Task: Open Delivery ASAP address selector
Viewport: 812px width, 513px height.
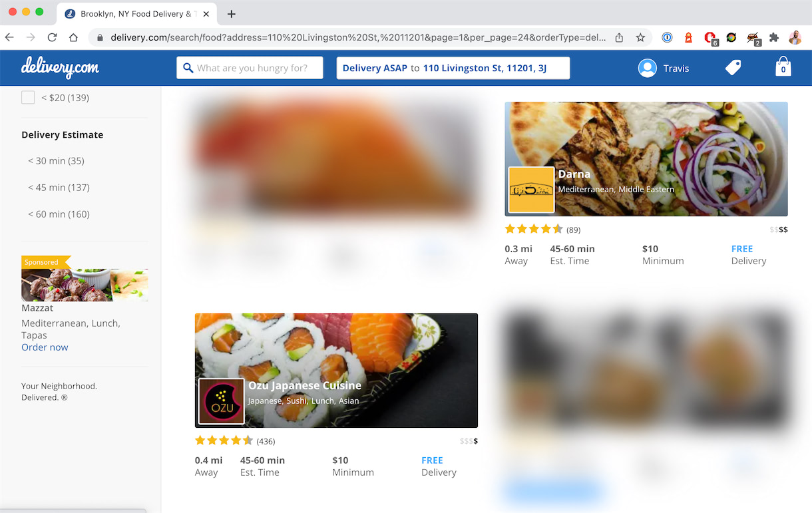Action: coord(453,68)
